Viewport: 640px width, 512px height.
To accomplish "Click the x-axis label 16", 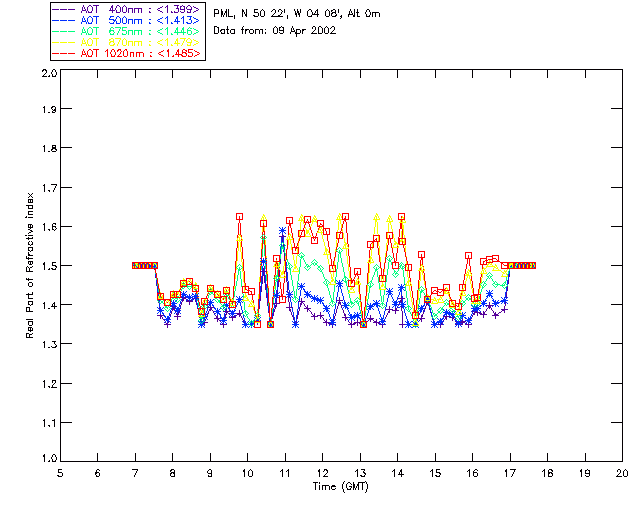I will pos(472,473).
